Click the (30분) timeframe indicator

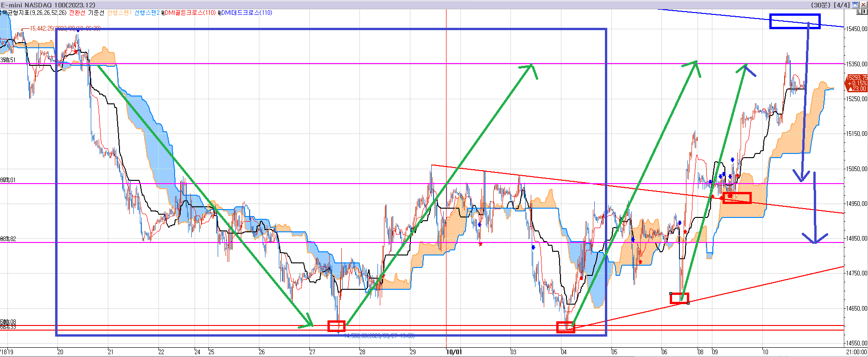[821, 5]
